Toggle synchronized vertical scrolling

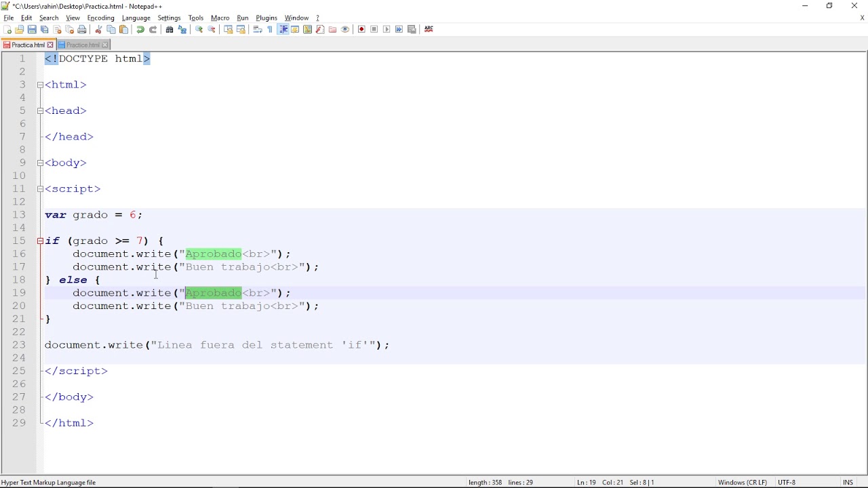point(229,29)
